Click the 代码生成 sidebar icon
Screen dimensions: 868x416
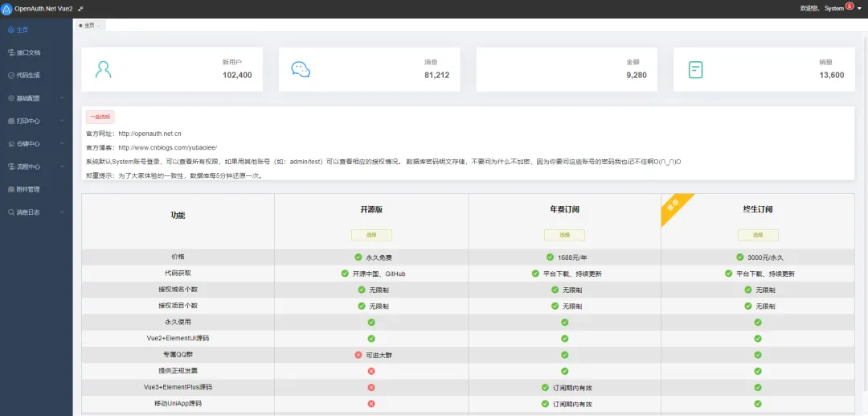tap(11, 76)
